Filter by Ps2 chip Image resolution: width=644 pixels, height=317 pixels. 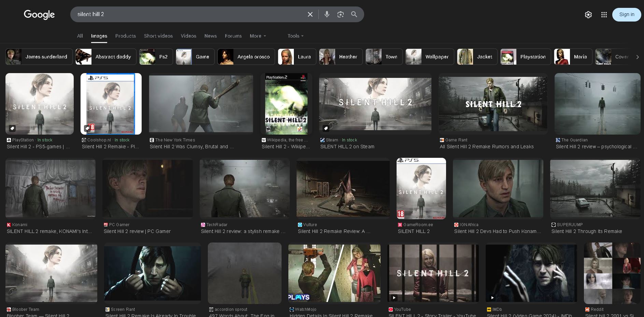coord(156,57)
